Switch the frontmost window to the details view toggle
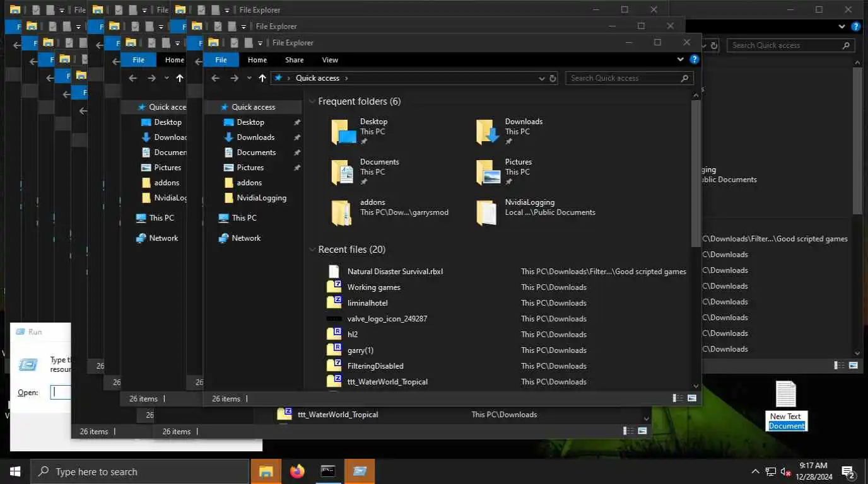 [x=678, y=398]
